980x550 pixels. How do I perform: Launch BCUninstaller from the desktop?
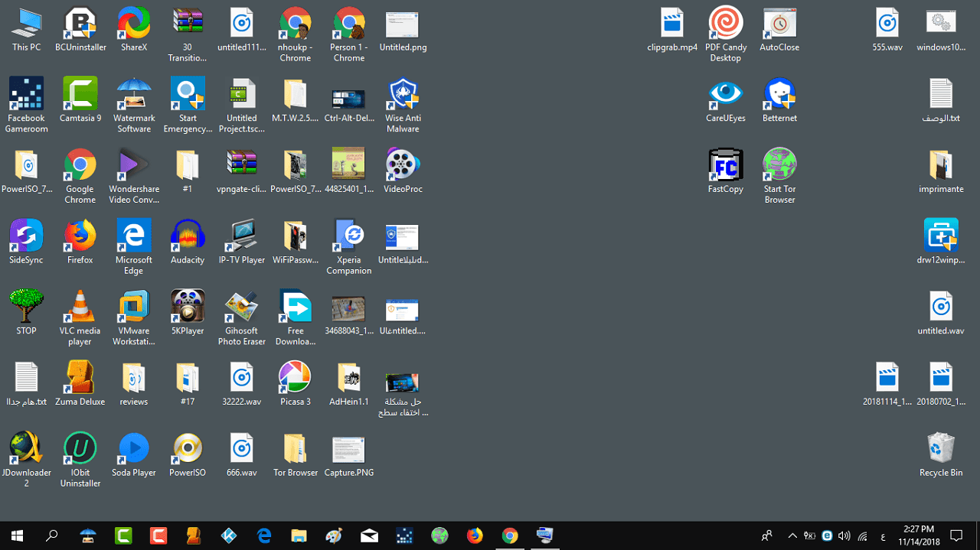[x=80, y=30]
